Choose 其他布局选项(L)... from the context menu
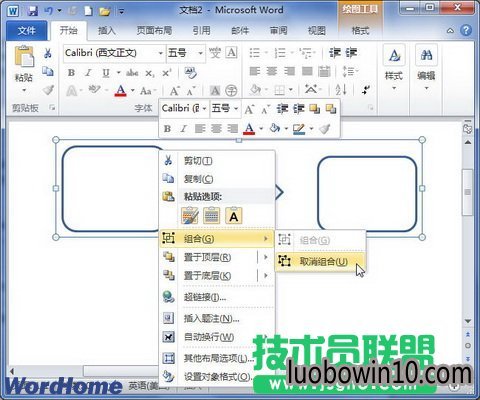Screen dimensions: 480x400 [x=217, y=358]
